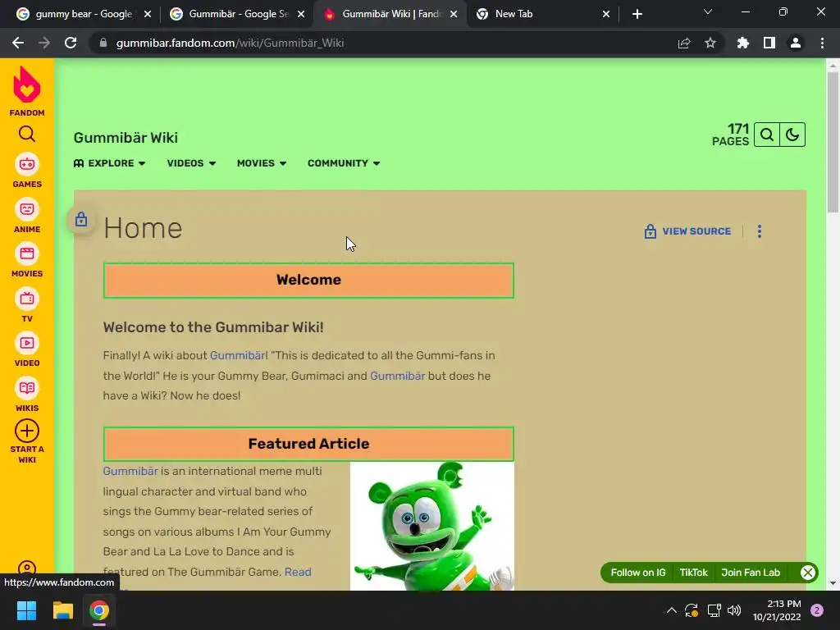Open the volume control in system tray
The height and width of the screenshot is (630, 840).
[x=734, y=610]
